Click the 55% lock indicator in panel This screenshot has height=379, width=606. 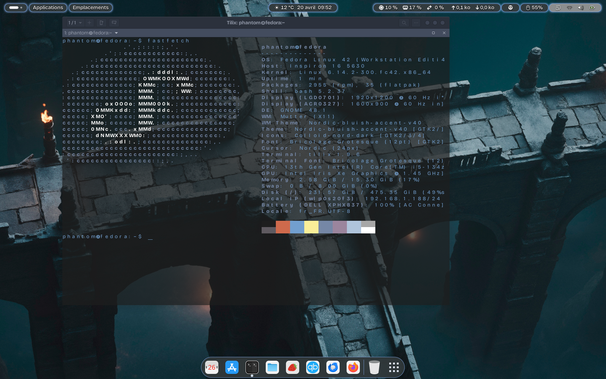(x=534, y=7)
